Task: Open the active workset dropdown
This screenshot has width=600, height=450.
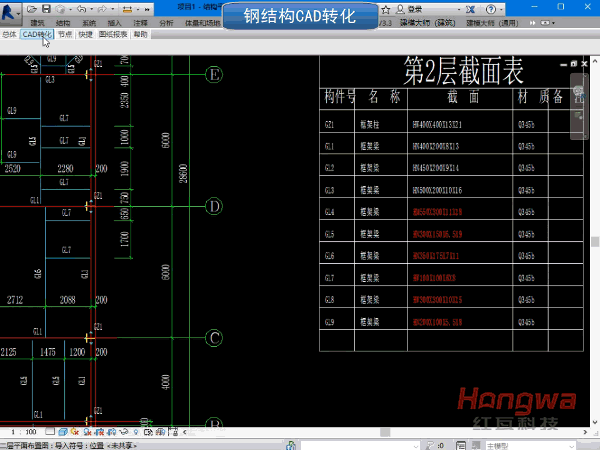Action: (x=360, y=445)
